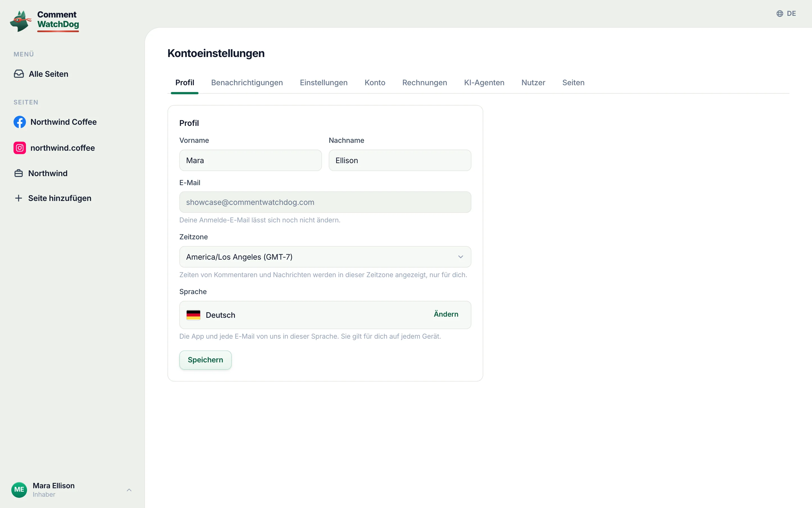Click the Nachname input field

click(400, 160)
